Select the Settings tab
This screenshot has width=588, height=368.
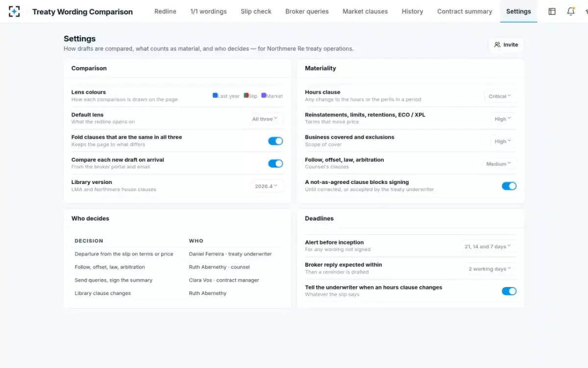point(518,11)
